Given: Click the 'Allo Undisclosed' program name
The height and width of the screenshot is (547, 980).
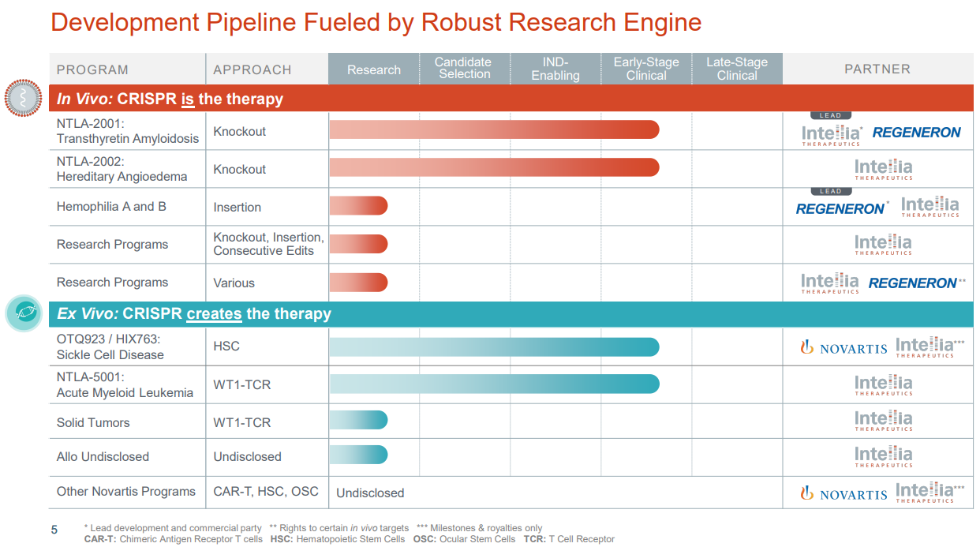Looking at the screenshot, I should (x=103, y=456).
